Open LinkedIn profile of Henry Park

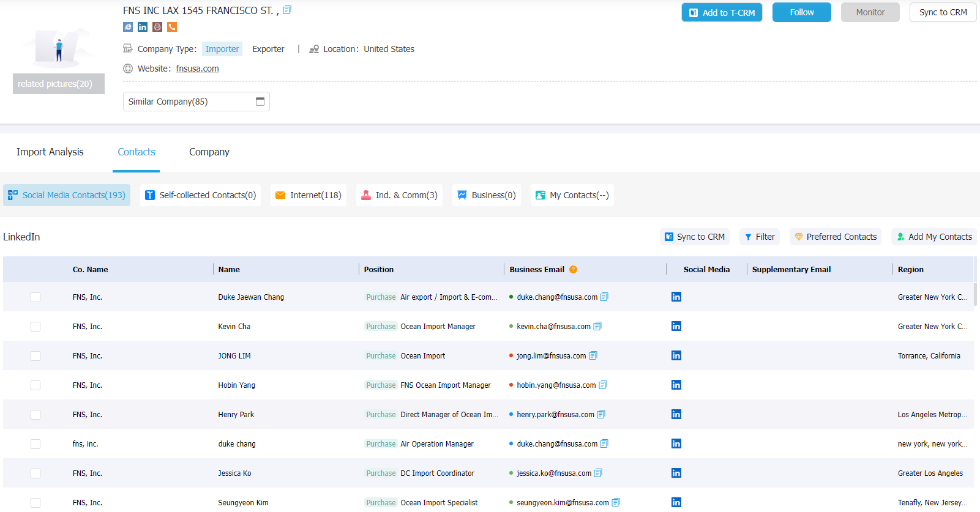pyautogui.click(x=676, y=414)
